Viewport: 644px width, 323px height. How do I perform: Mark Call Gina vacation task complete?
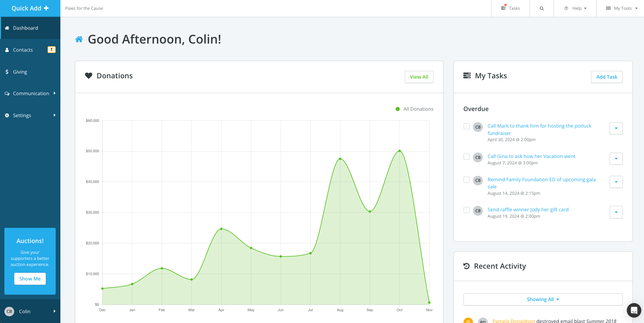tap(467, 157)
